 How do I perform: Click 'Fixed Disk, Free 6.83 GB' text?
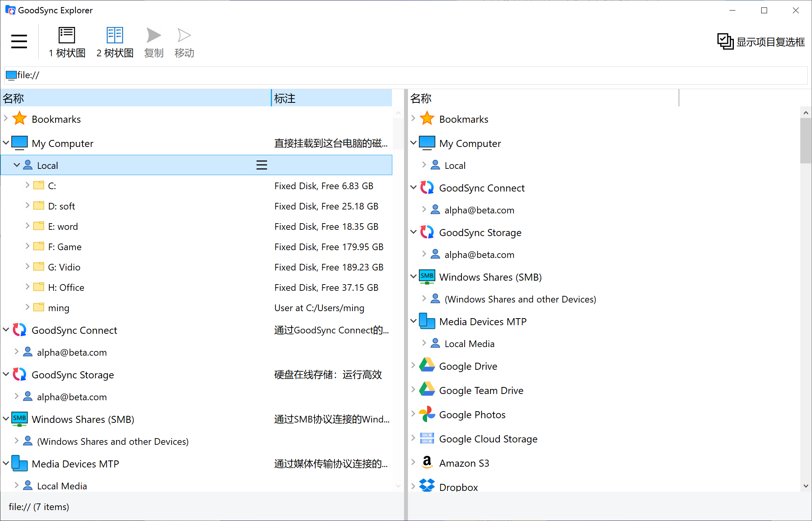click(x=324, y=186)
